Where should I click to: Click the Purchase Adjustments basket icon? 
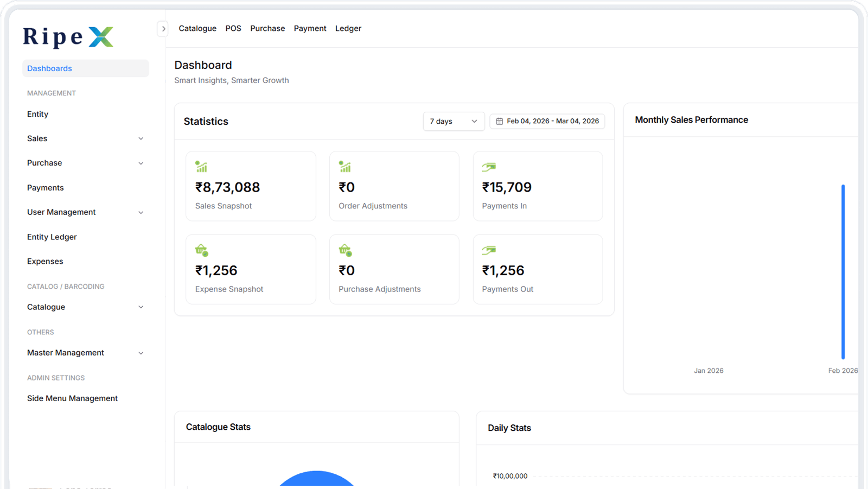click(346, 250)
